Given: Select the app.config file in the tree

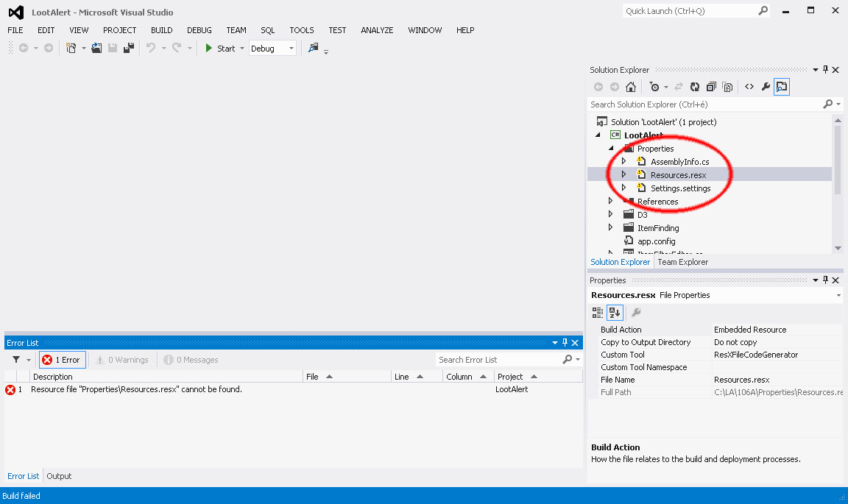Looking at the screenshot, I should coord(656,241).
